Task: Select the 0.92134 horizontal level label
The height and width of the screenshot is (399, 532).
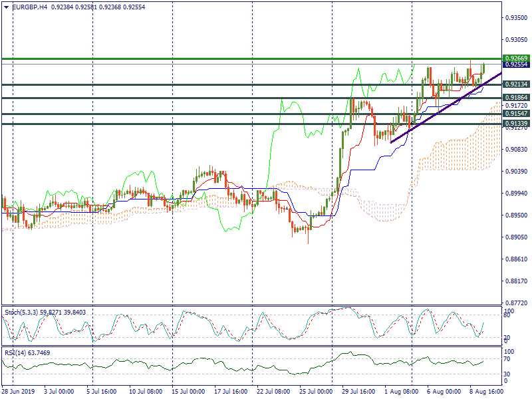Action: pos(515,84)
